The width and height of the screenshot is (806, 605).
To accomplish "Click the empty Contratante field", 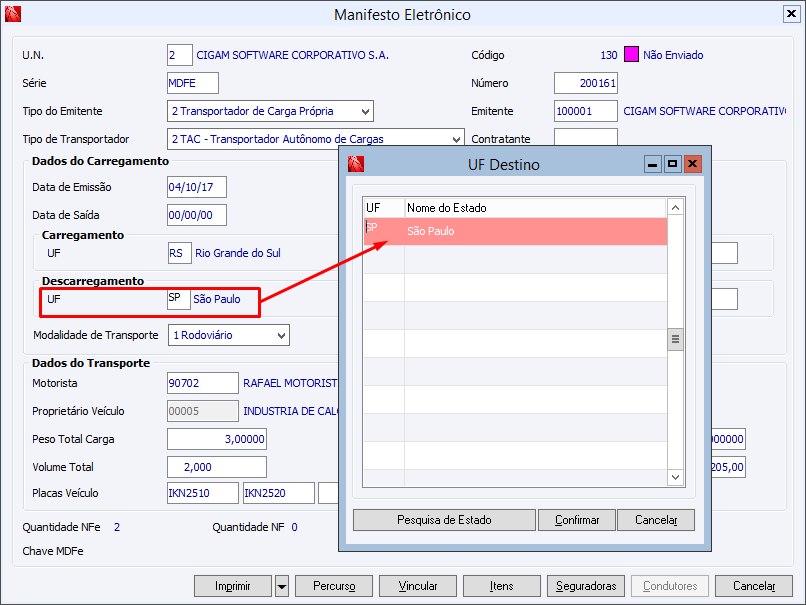I will point(585,138).
